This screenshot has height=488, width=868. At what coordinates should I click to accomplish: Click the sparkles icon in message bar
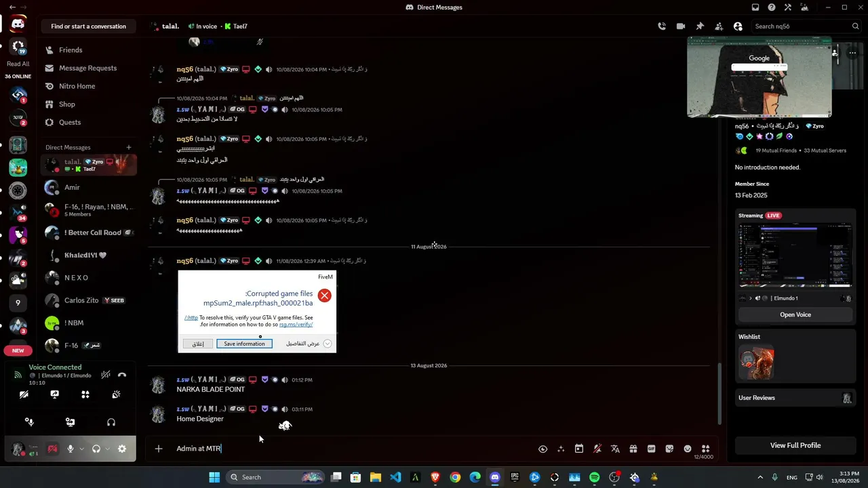coord(561,449)
